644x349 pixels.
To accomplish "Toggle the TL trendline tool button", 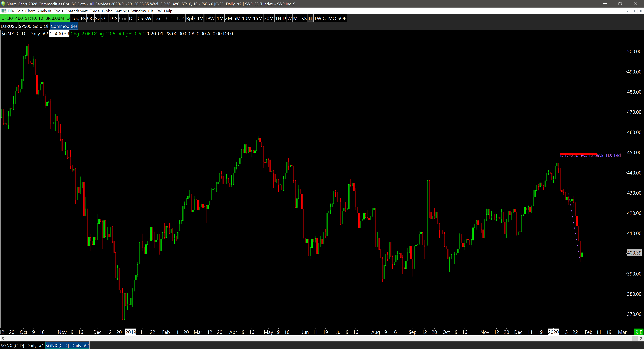I will (x=310, y=18).
